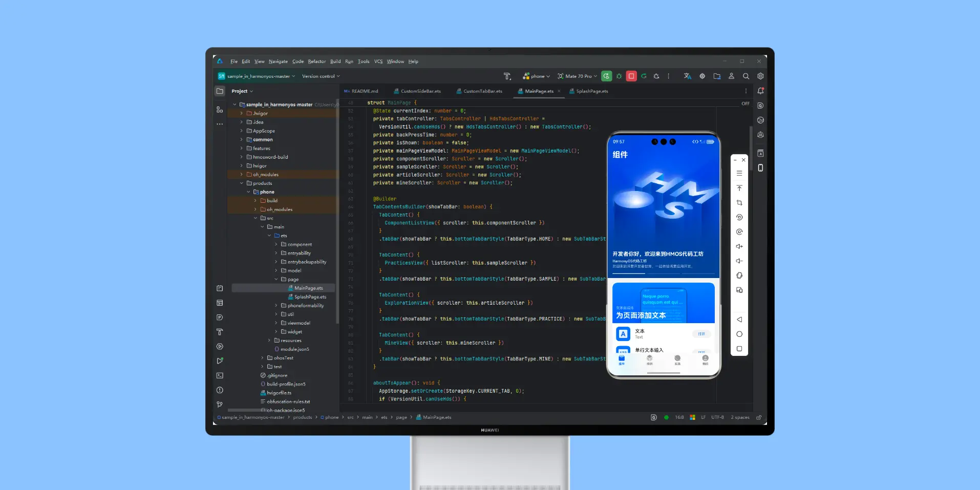Click the green status circle in status bar
This screenshot has width=980, height=490.
click(666, 417)
